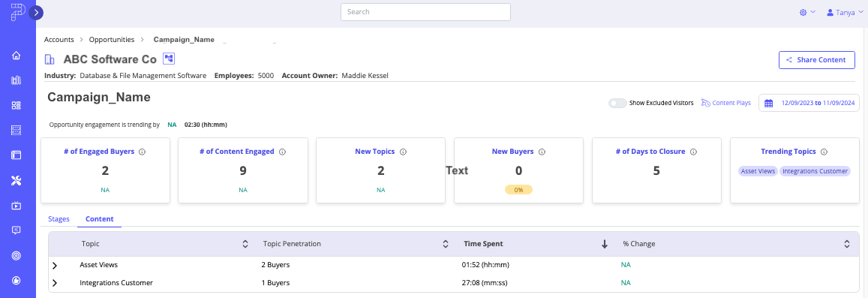Viewport: 868px width, 298px height.
Task: Sort by % Change column
Action: click(846, 244)
